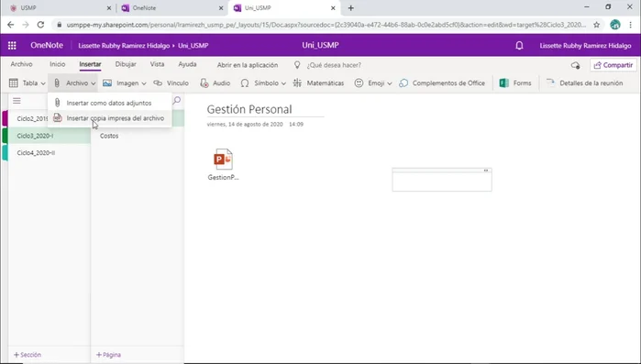The image size is (641, 364).
Task: Click the browser back arrow
Action: click(11, 25)
